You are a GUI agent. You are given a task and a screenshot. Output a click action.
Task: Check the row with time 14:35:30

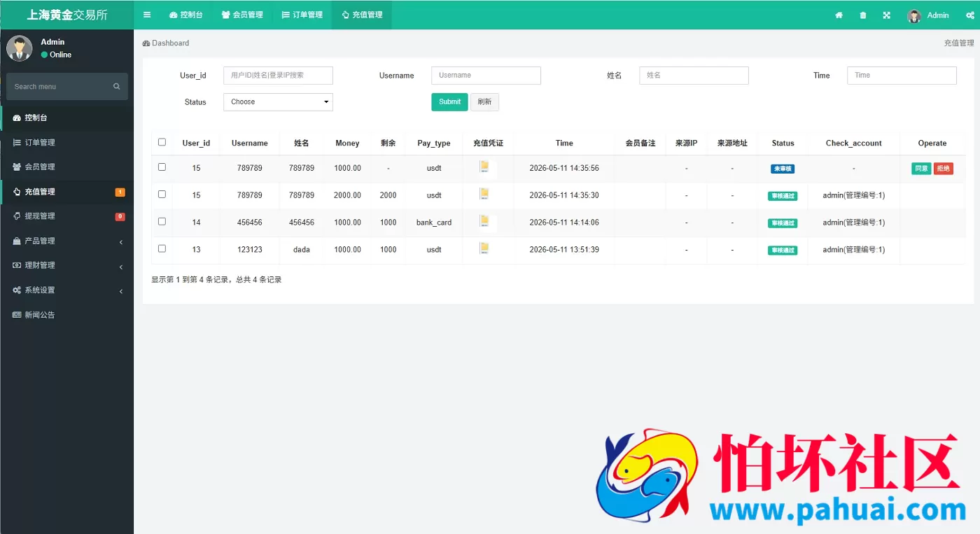[162, 195]
